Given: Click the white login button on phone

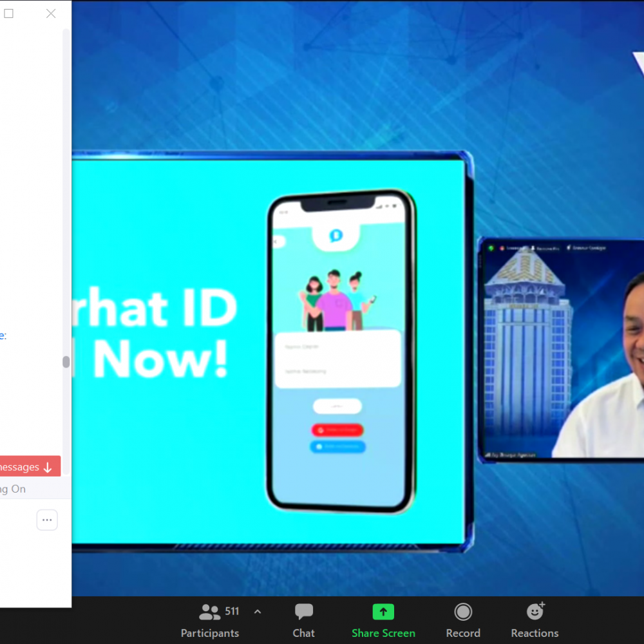Looking at the screenshot, I should 337,406.
